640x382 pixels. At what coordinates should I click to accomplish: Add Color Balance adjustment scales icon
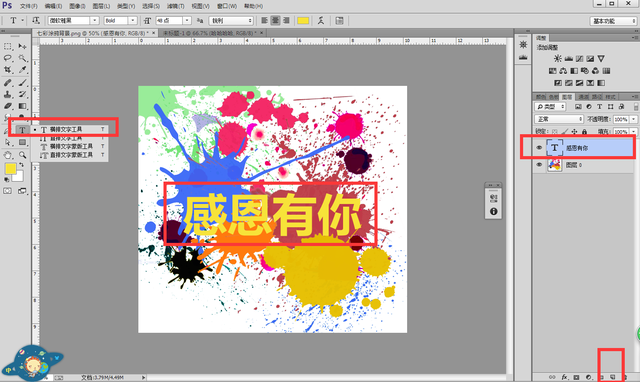pyautogui.click(x=563, y=71)
